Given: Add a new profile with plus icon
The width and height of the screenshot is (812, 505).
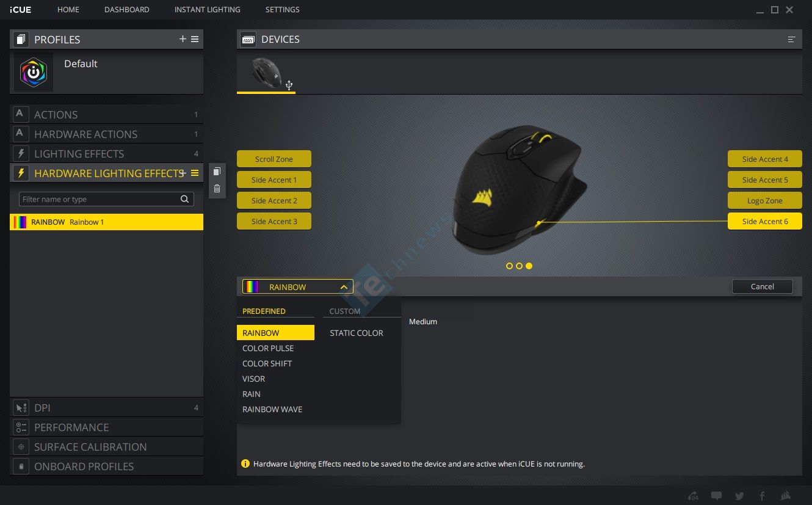Looking at the screenshot, I should pos(183,39).
